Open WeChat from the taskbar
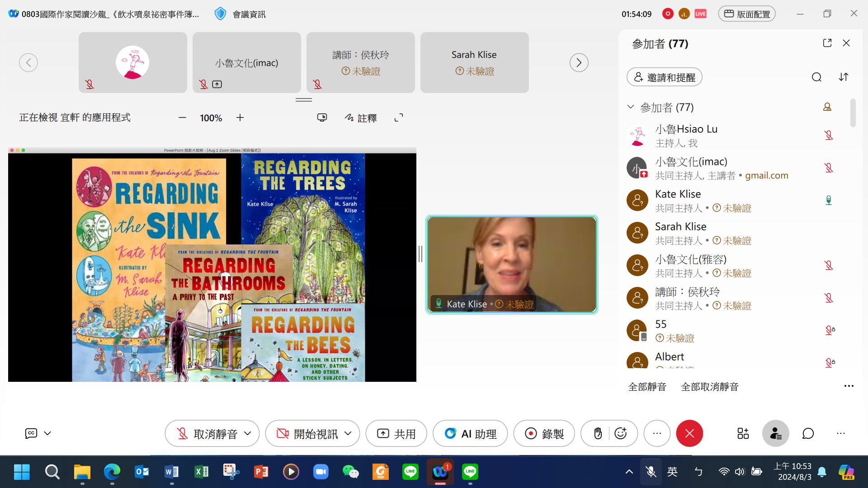Viewport: 868px width, 488px height. pyautogui.click(x=351, y=472)
